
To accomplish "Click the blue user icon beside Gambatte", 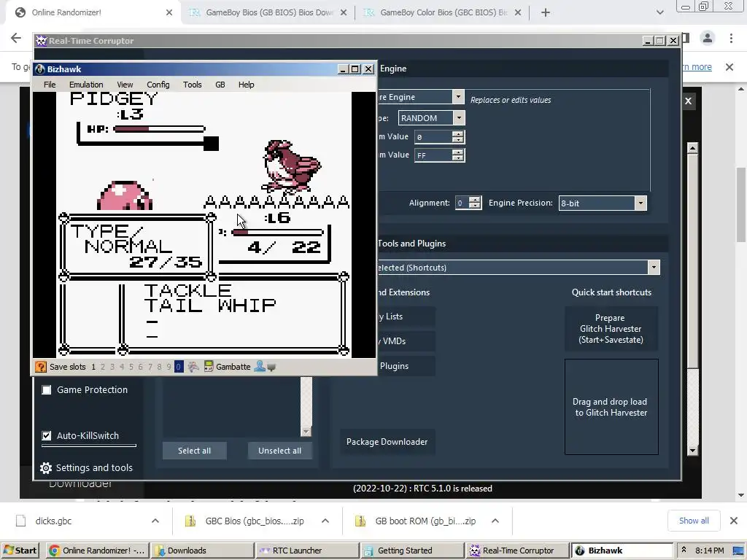I will 260,366.
